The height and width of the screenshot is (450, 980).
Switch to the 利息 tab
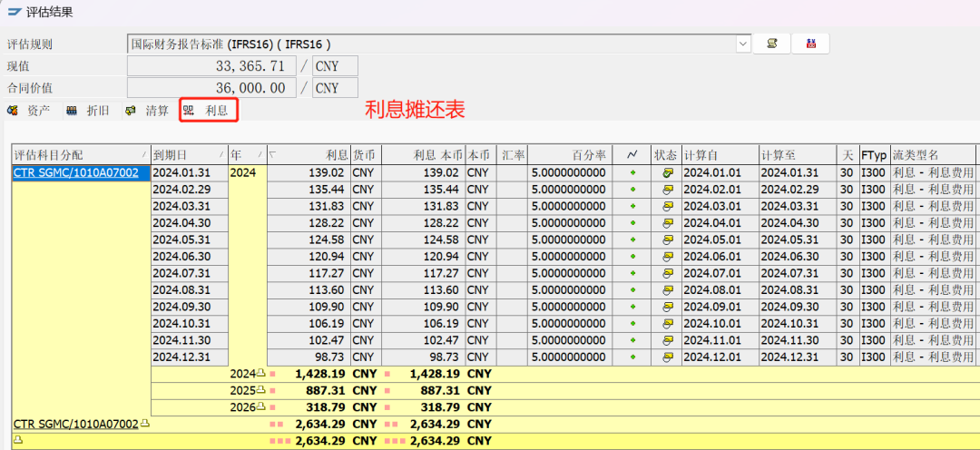coord(208,111)
